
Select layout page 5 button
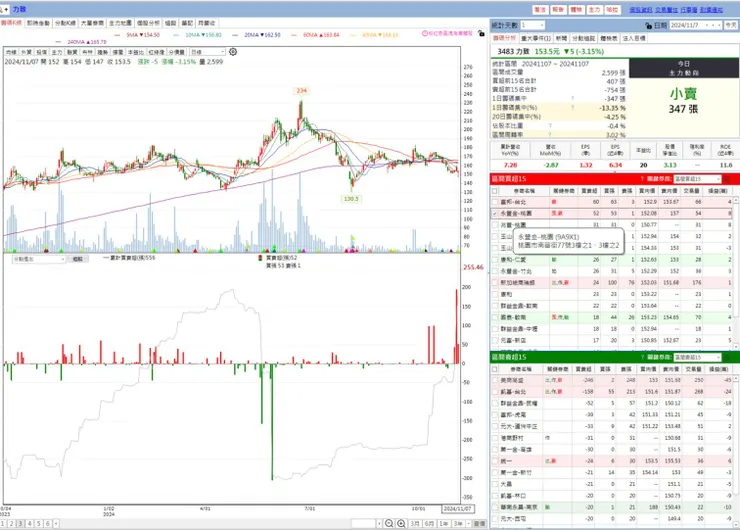(x=39, y=524)
